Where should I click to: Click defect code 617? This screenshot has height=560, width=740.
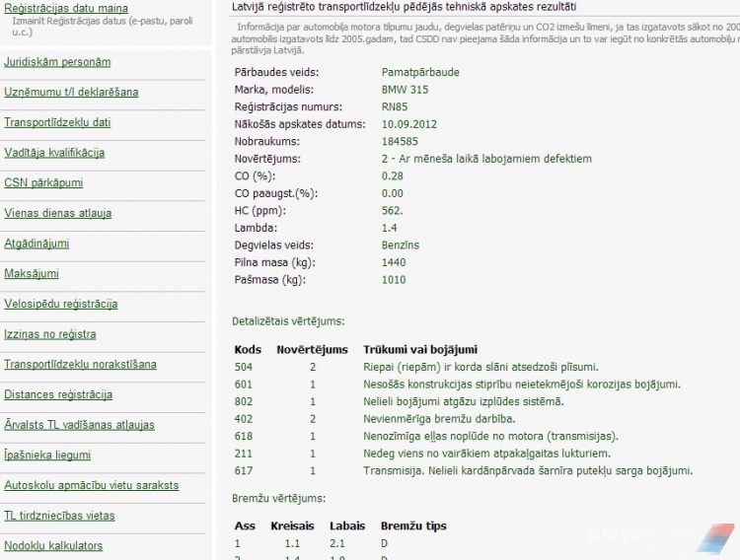244,471
